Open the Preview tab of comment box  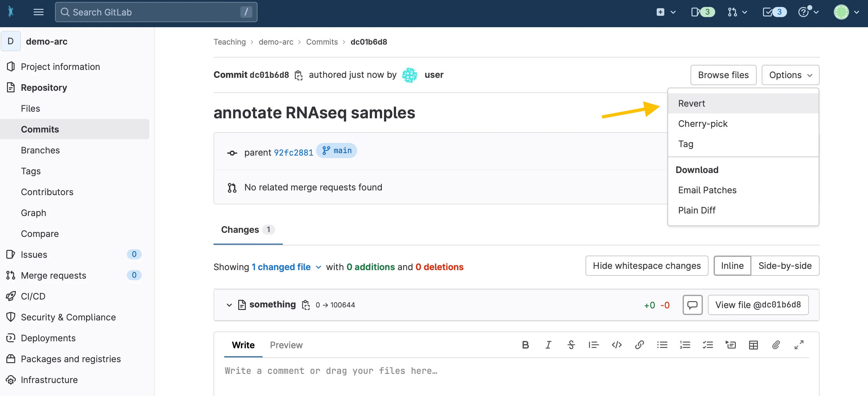click(x=286, y=345)
